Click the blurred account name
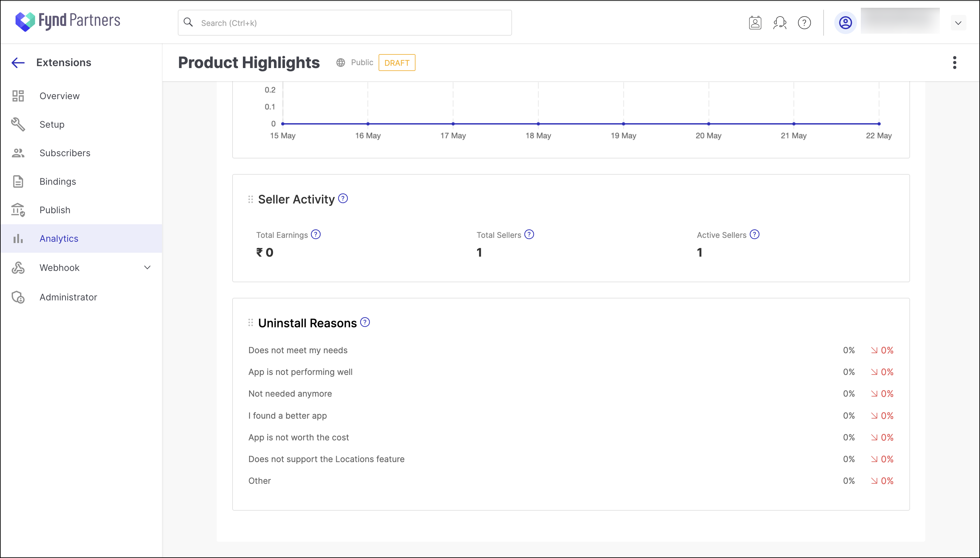Screen dimensions: 980x558 click(900, 21)
